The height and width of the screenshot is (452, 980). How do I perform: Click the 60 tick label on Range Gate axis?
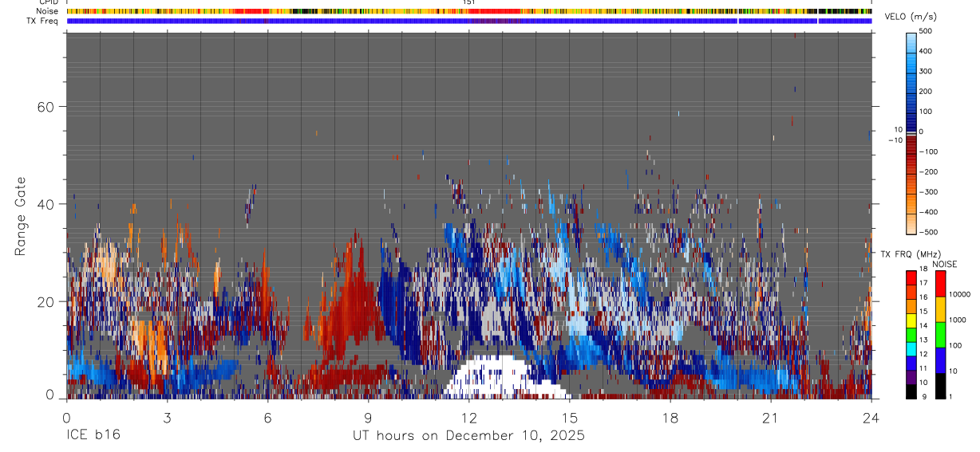tap(45, 107)
